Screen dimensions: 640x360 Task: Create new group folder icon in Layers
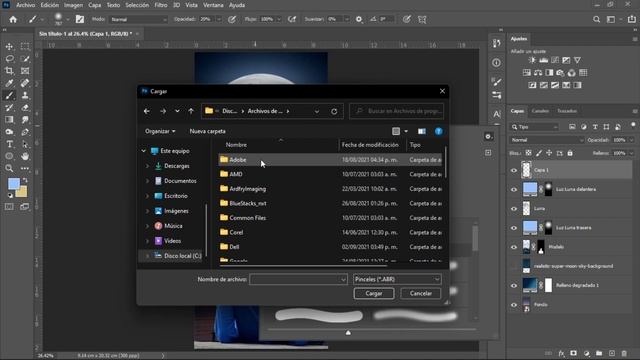click(599, 353)
